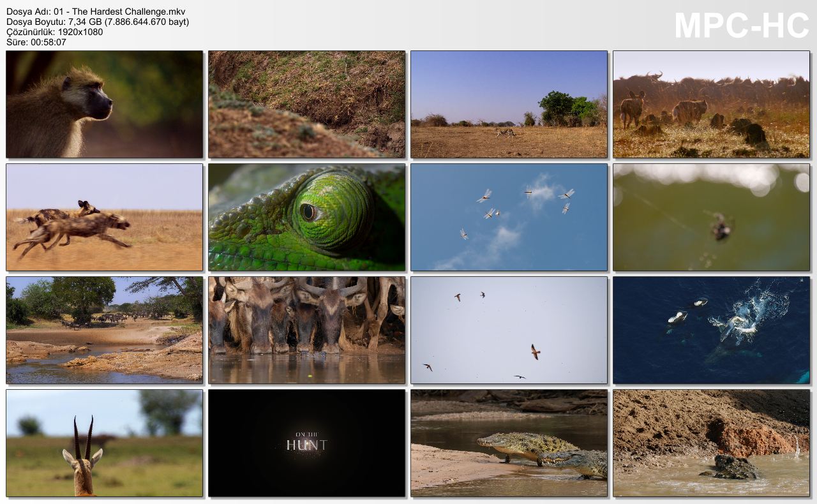Open the river with wildebeest herd thumbnail
This screenshot has height=504, width=817.
click(x=105, y=330)
